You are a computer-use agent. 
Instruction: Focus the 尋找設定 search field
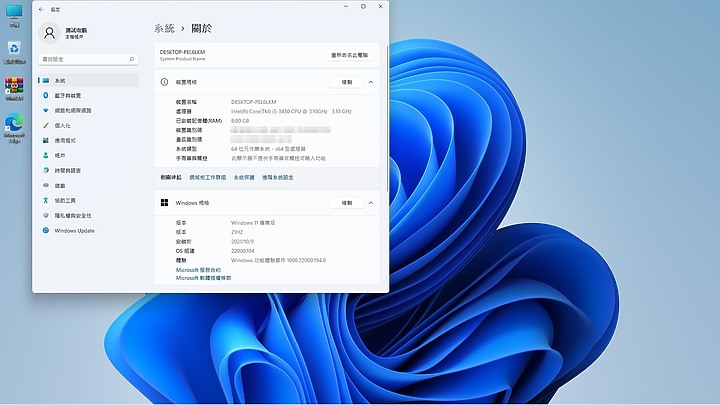coord(88,59)
